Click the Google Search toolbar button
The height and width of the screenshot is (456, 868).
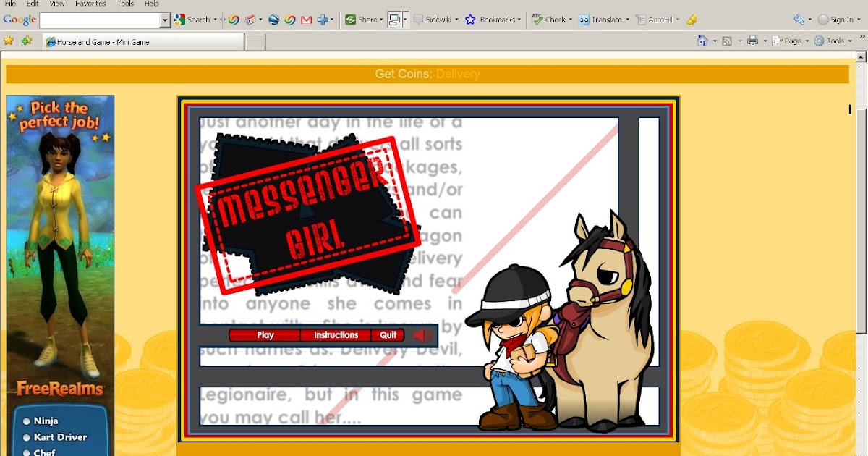pyautogui.click(x=192, y=20)
